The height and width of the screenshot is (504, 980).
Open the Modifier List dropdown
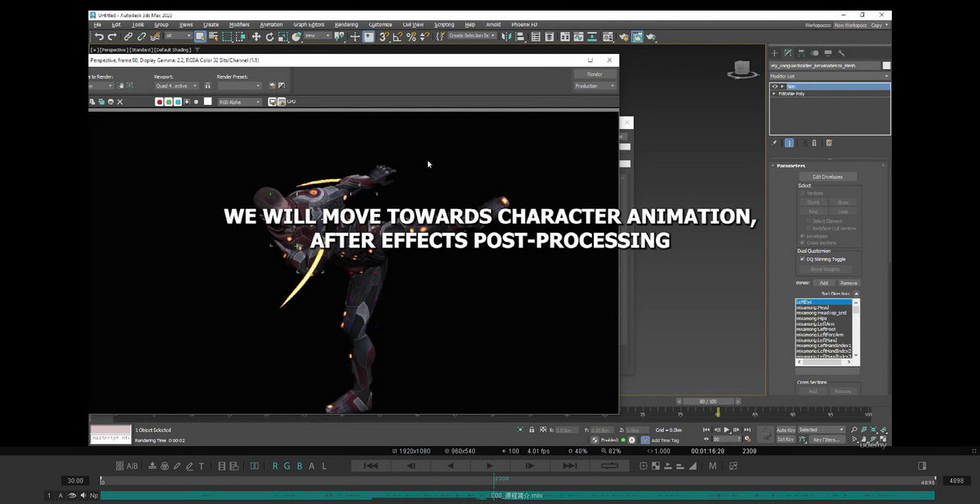point(830,75)
